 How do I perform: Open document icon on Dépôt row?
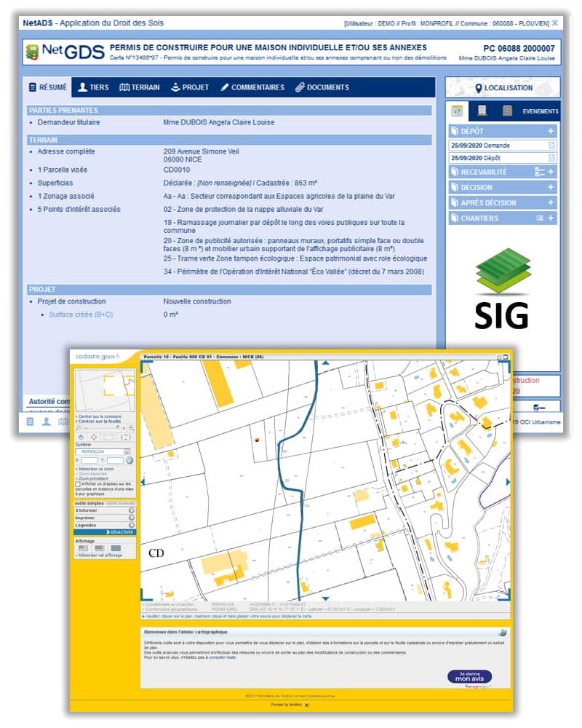point(551,158)
